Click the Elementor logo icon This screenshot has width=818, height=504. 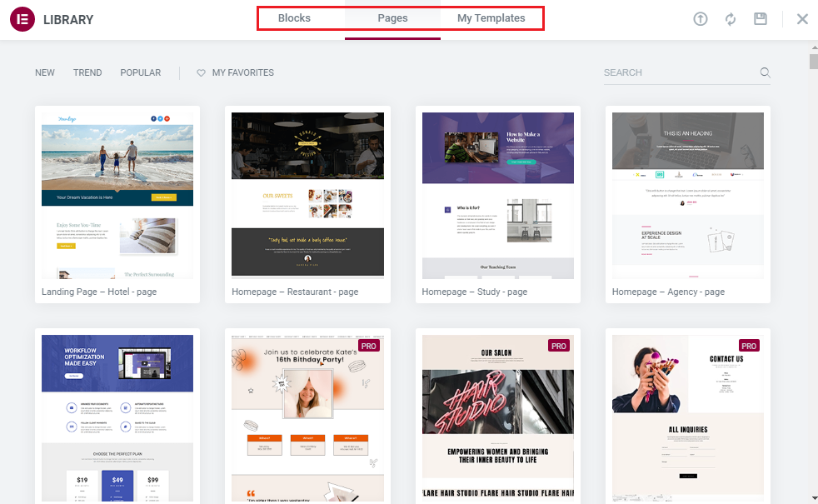[x=22, y=19]
